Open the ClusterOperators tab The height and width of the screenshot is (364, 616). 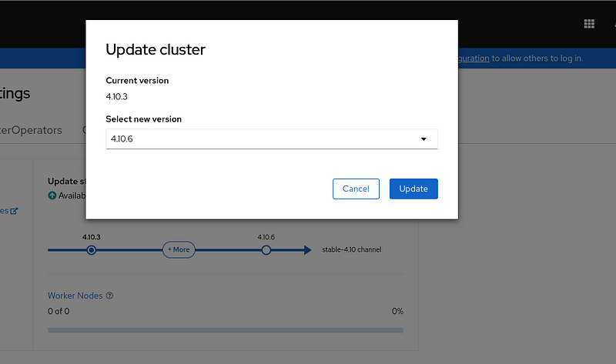31,130
